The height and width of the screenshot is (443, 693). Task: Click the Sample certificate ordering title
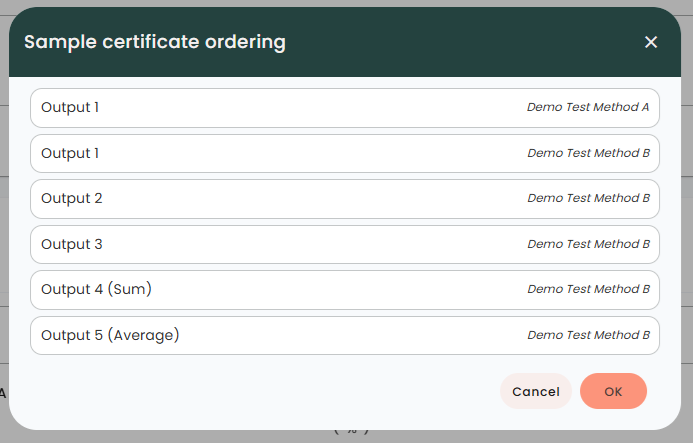[x=155, y=42]
